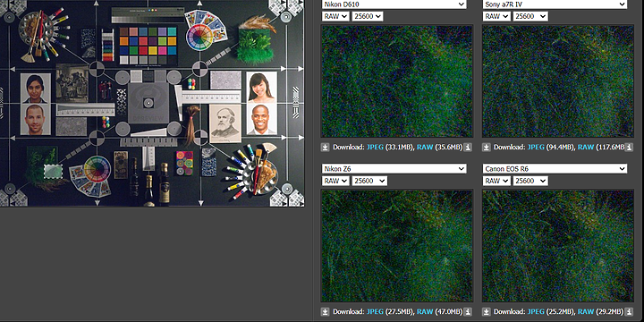This screenshot has height=322, width=644.
Task: Click the color checker chart in test scene
Action: coord(148,46)
